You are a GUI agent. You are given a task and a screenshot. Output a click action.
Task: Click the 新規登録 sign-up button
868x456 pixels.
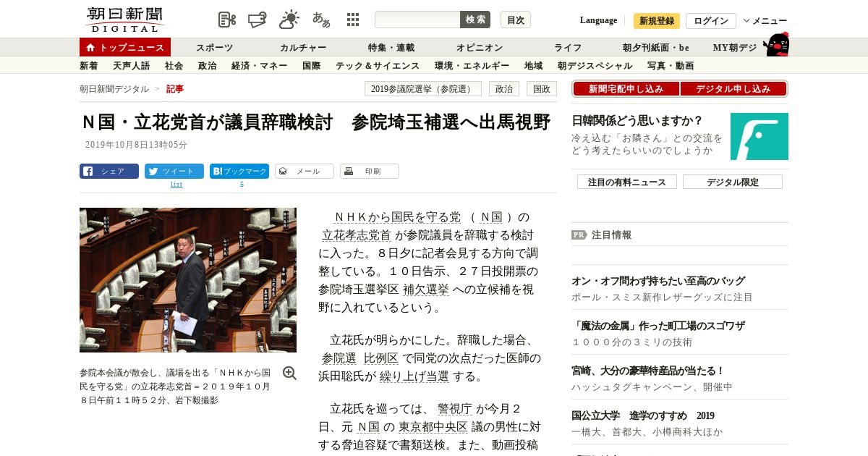pos(657,21)
